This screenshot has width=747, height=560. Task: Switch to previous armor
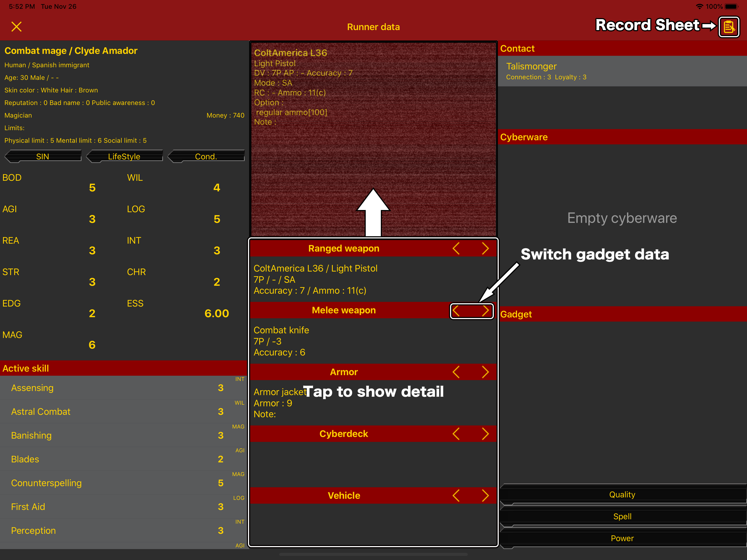click(456, 372)
